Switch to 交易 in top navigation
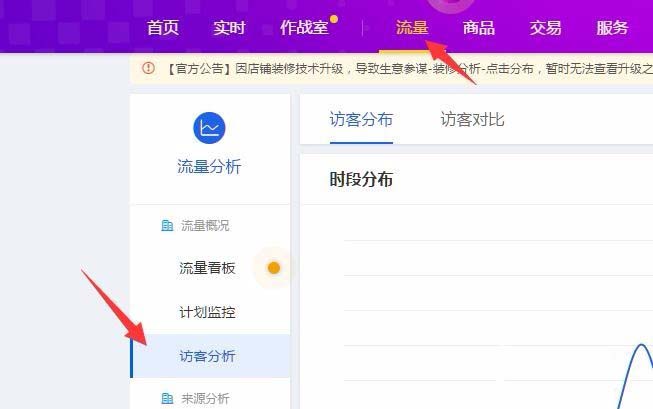This screenshot has width=653, height=409. pos(545,28)
